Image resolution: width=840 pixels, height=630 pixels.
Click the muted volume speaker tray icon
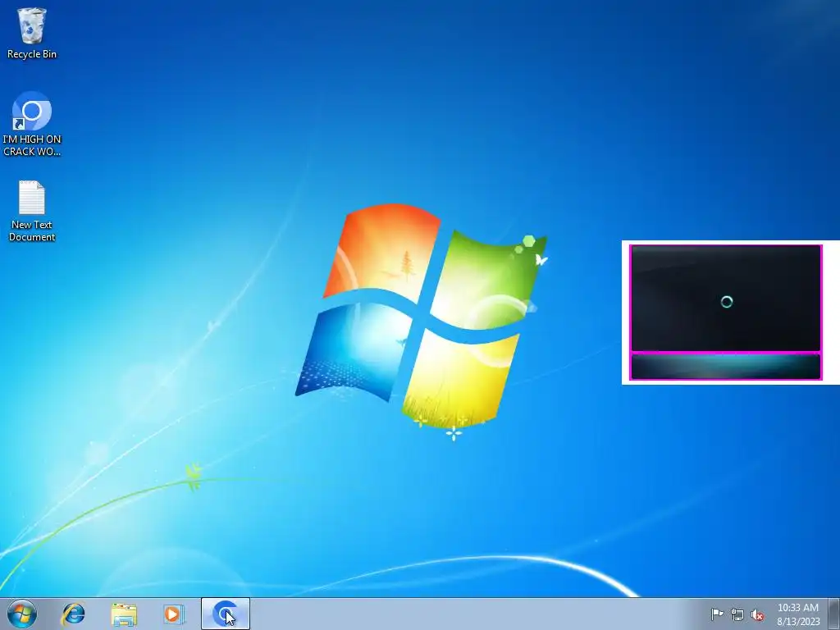757,614
